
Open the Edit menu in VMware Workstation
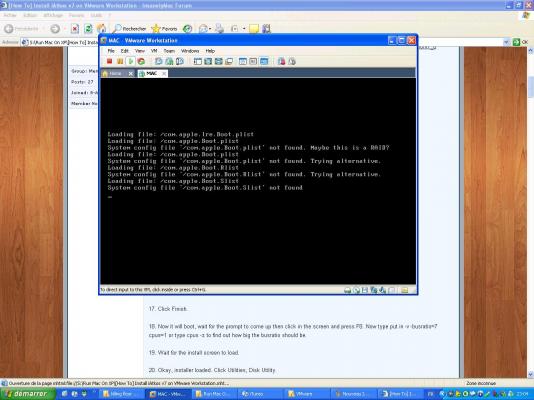click(x=125, y=51)
